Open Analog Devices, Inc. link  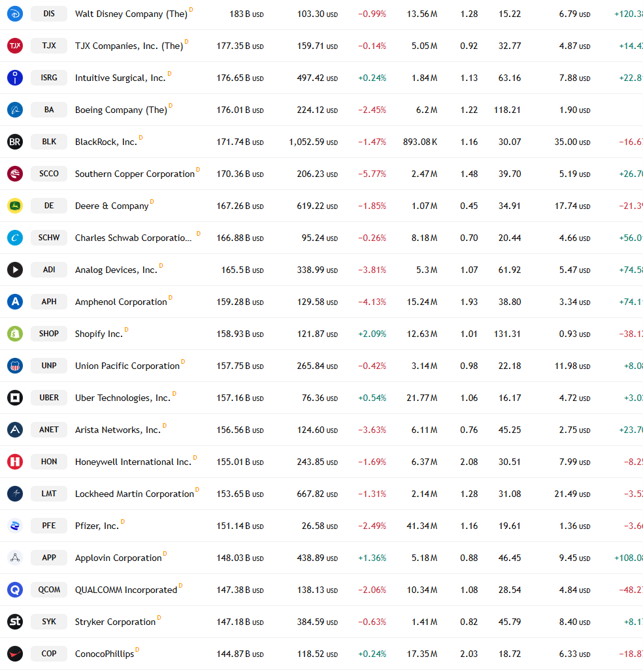point(116,270)
